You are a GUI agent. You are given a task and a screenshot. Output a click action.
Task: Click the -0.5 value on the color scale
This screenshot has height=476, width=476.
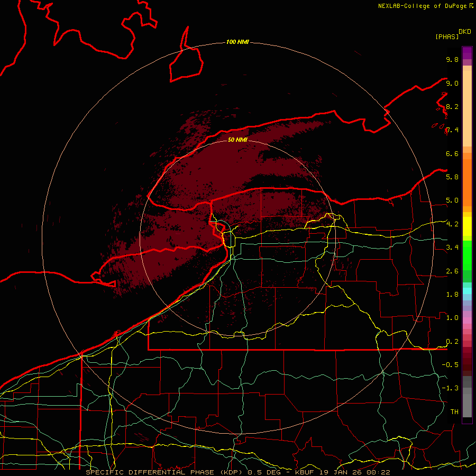click(x=450, y=364)
